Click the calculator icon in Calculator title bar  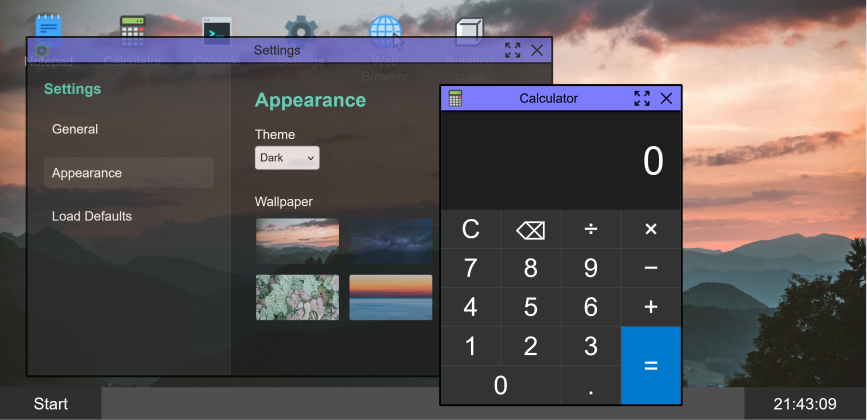(456, 98)
